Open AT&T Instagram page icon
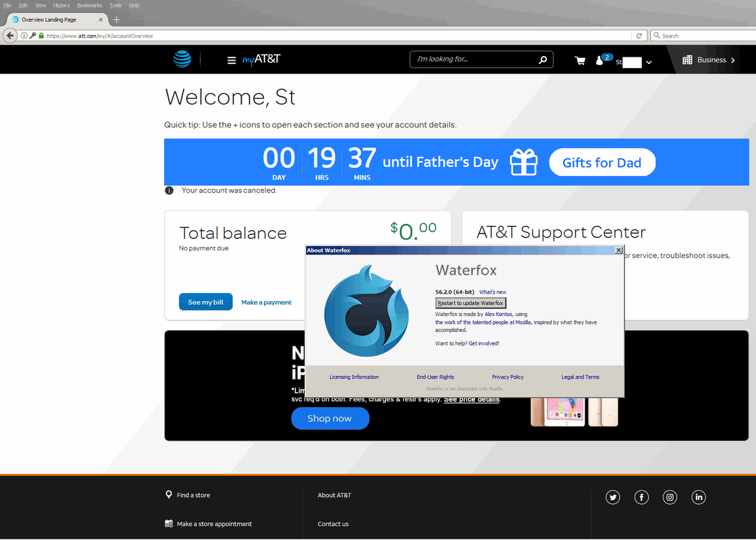The height and width of the screenshot is (540, 756). click(x=670, y=497)
